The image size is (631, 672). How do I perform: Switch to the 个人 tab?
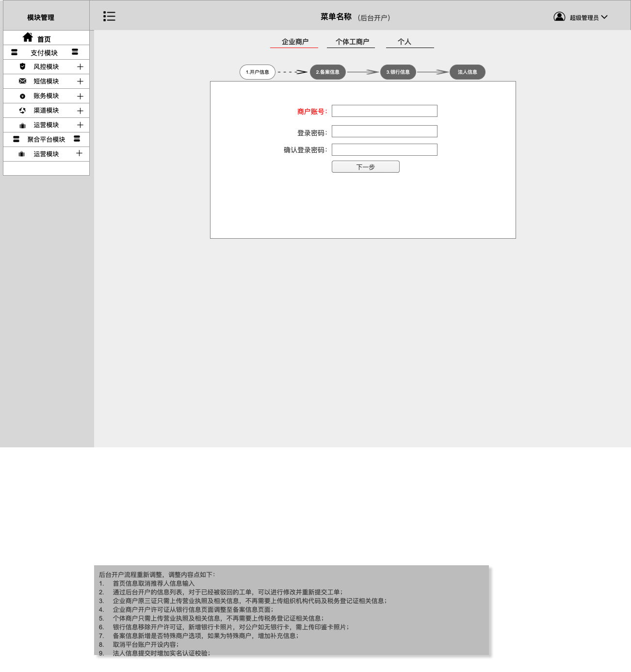[404, 42]
